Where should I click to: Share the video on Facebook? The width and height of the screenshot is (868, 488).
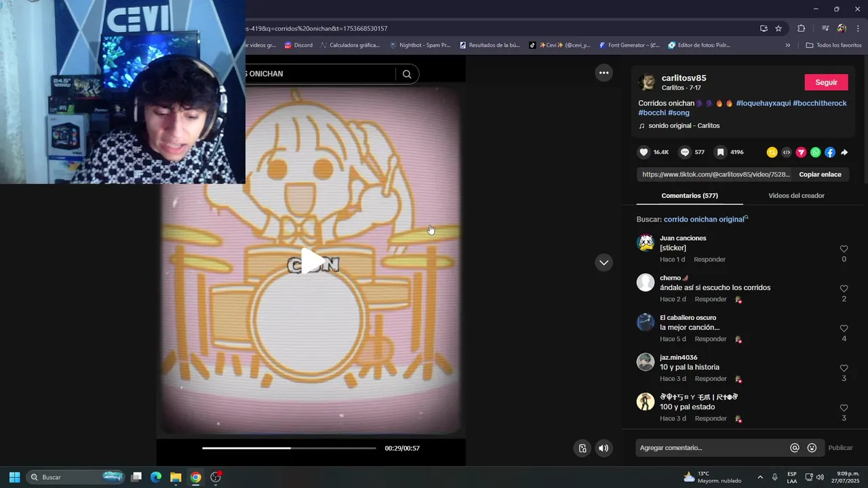tap(830, 152)
